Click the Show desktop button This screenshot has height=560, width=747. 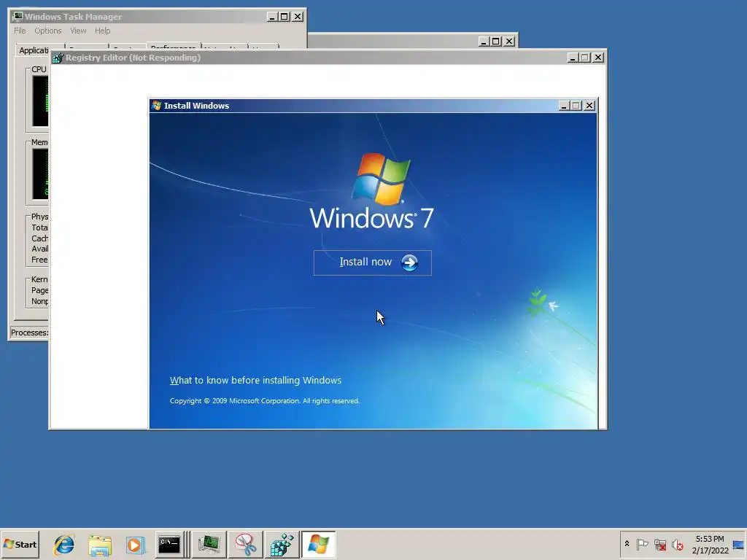coord(740,544)
